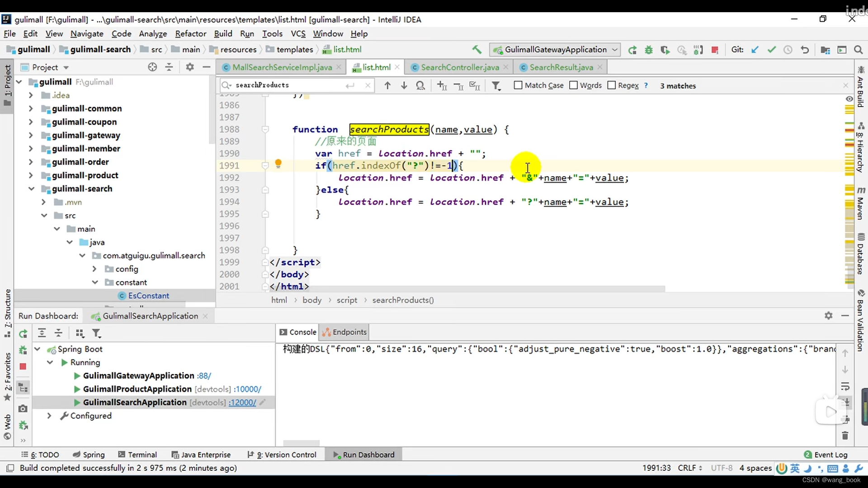The height and width of the screenshot is (488, 868).
Task: Open the Event Log
Action: pos(826,455)
